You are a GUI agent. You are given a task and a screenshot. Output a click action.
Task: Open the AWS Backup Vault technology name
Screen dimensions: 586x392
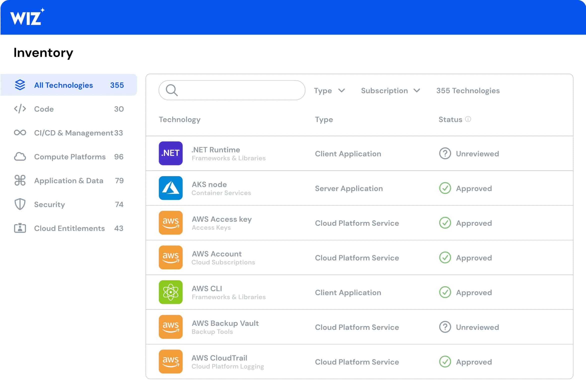pyautogui.click(x=225, y=323)
